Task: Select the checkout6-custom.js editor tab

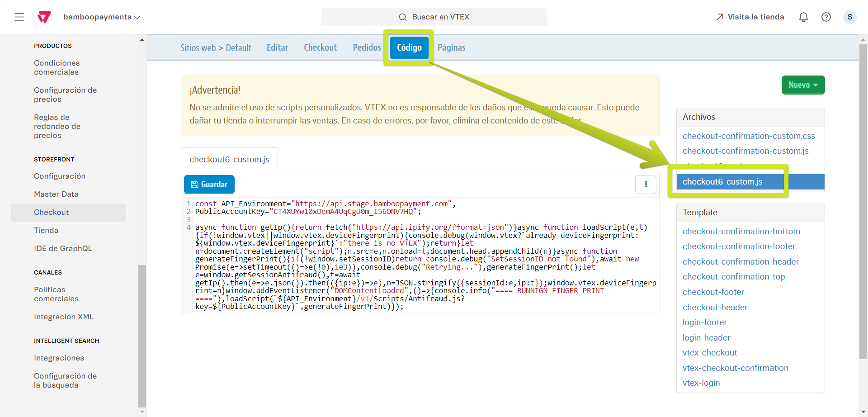Action: click(x=229, y=160)
